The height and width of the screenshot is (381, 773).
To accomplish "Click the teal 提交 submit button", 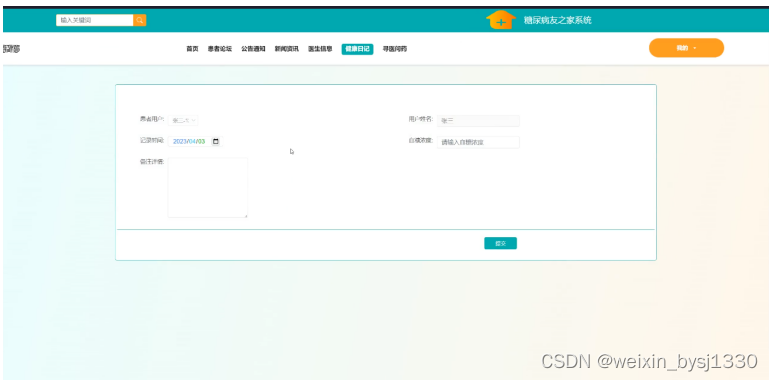I will [500, 243].
